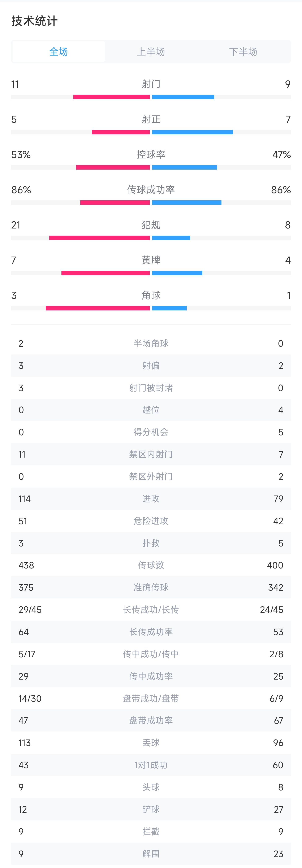The height and width of the screenshot is (868, 302).
Task: Click the pink 控球率 progress bar
Action: click(x=113, y=167)
